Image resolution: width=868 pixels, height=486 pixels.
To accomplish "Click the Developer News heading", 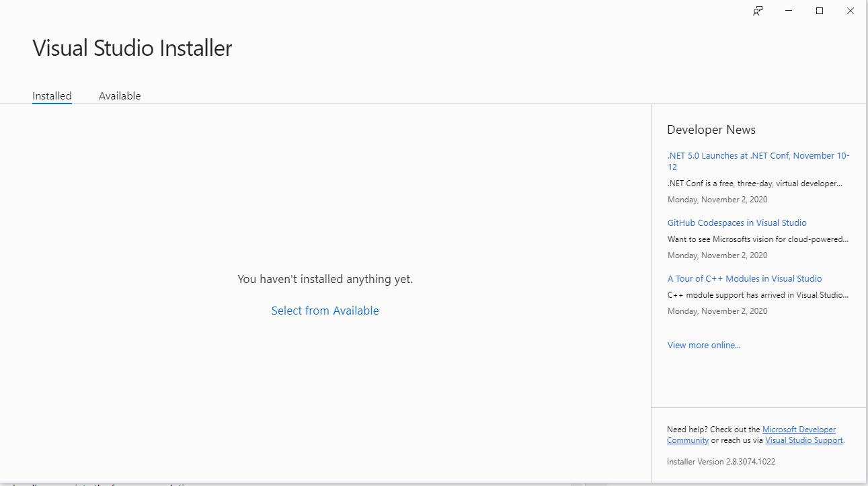I will coord(711,130).
